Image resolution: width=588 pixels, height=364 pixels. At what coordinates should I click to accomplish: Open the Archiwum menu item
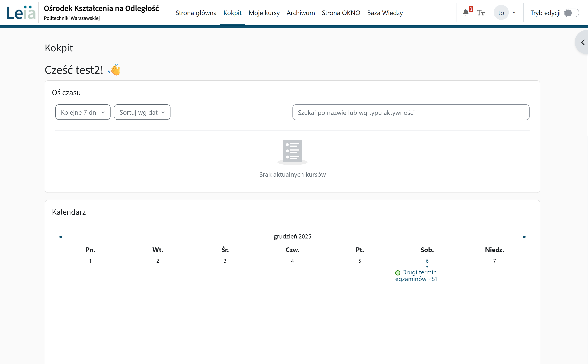[x=301, y=13]
